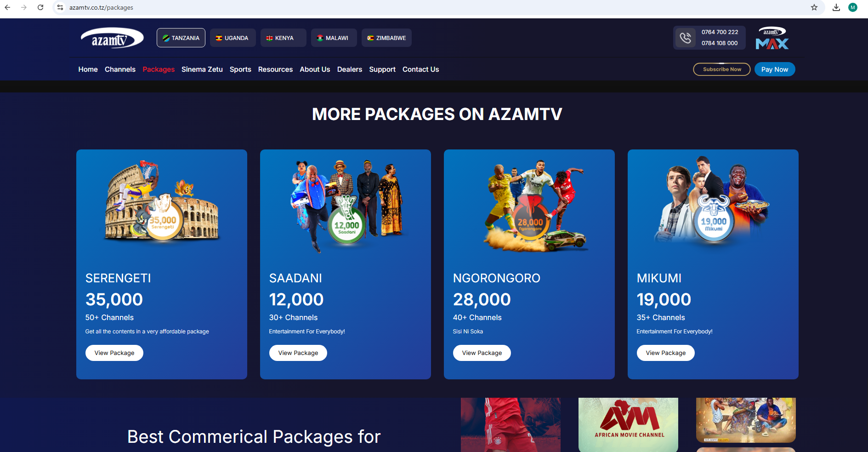
Task: Click the AzamTV logo in header
Action: pos(112,38)
